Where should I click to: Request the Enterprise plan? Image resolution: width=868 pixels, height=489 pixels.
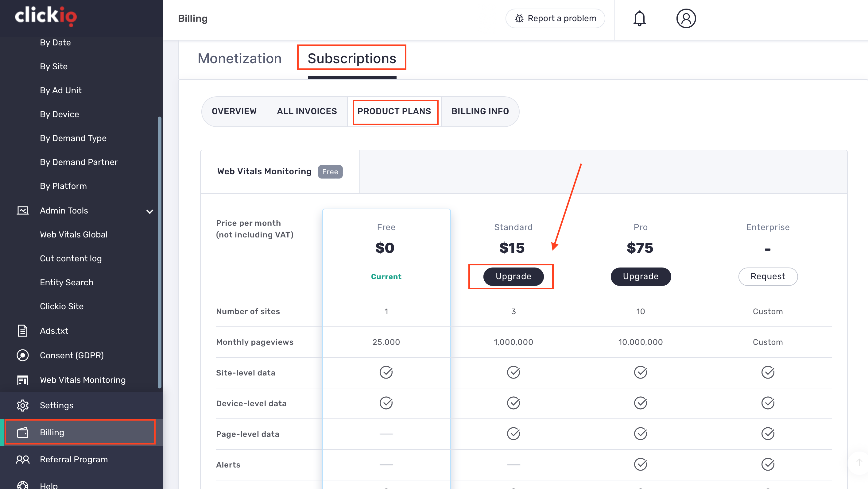(767, 276)
